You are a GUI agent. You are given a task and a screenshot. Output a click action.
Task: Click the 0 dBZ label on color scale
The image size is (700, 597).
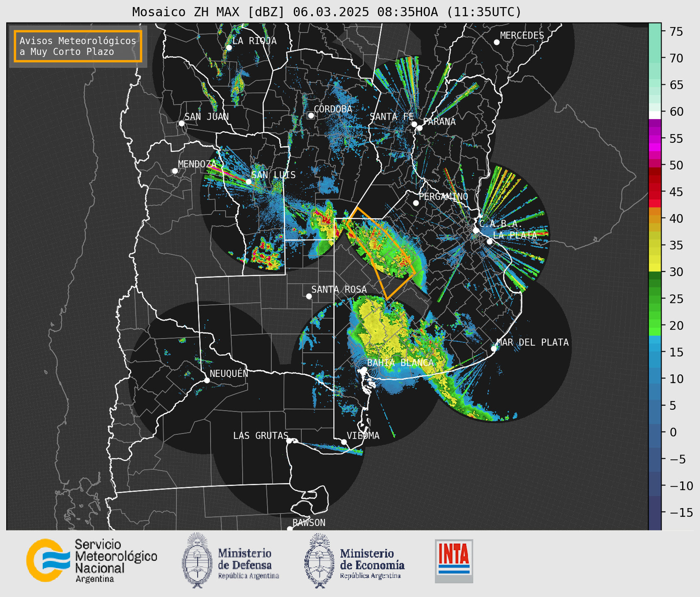click(673, 432)
